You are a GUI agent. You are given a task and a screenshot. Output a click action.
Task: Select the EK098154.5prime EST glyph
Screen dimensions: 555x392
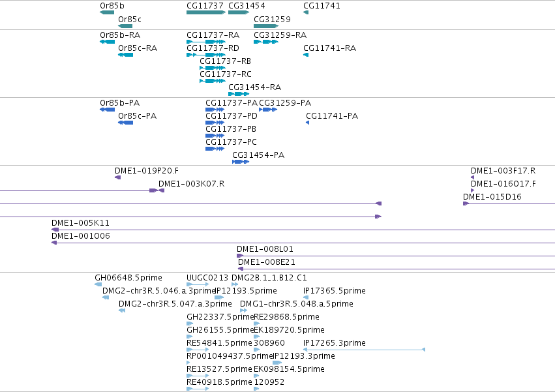pyautogui.click(x=256, y=376)
